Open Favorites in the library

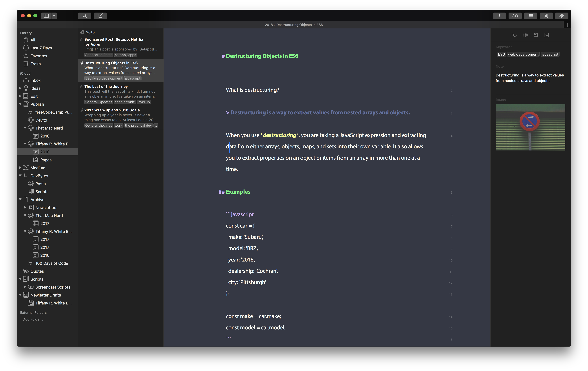[x=47, y=56]
